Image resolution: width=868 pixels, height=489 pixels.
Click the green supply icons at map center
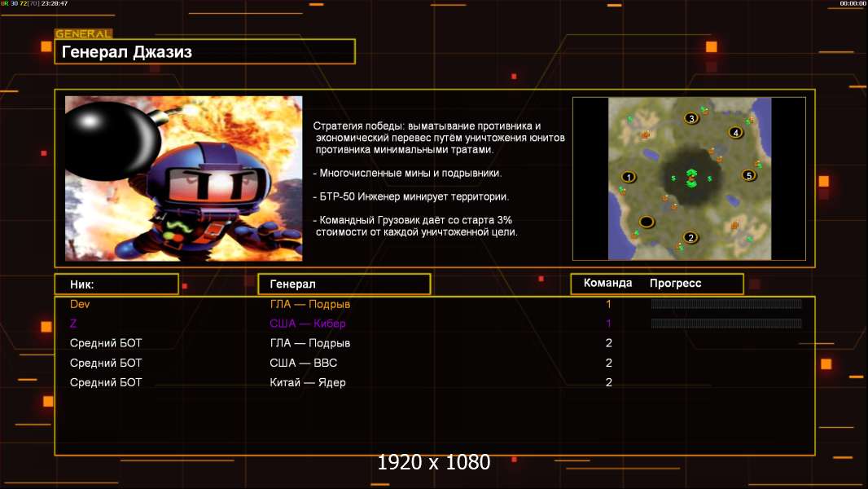[x=691, y=178]
